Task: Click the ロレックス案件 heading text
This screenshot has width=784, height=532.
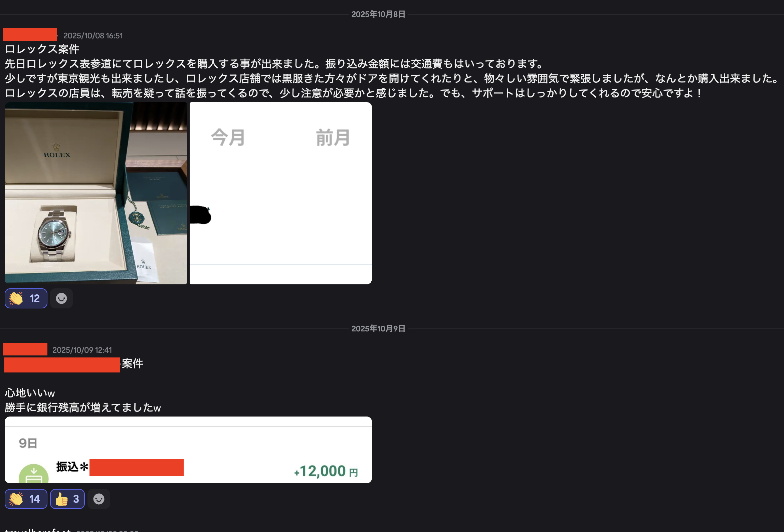Action: [x=42, y=49]
